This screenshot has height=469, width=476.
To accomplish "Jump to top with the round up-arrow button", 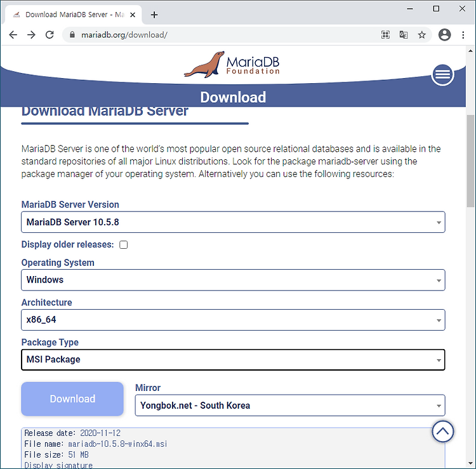I will pyautogui.click(x=442, y=432).
